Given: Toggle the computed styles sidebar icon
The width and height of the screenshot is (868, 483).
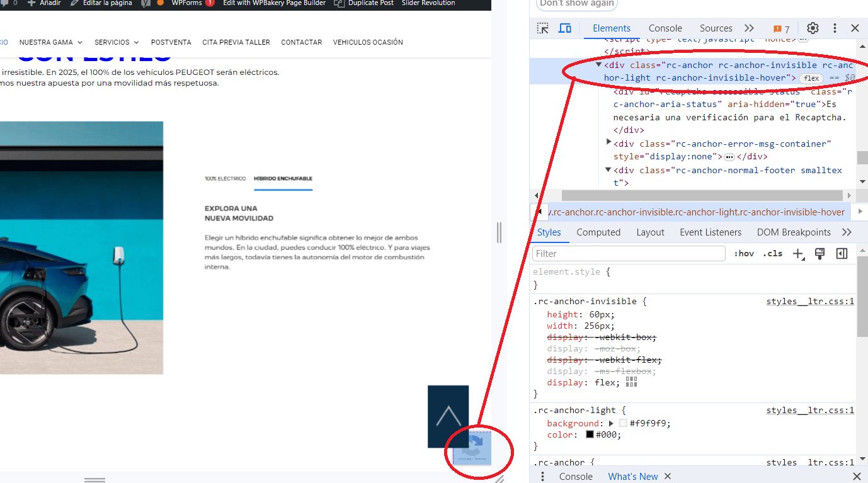Looking at the screenshot, I should coord(842,254).
